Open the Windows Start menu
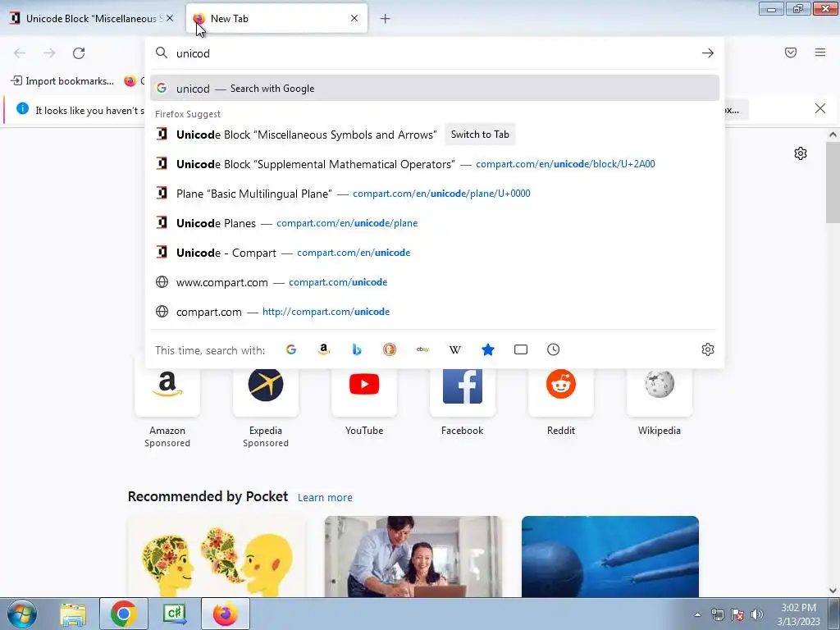This screenshot has width=840, height=630. click(x=22, y=614)
